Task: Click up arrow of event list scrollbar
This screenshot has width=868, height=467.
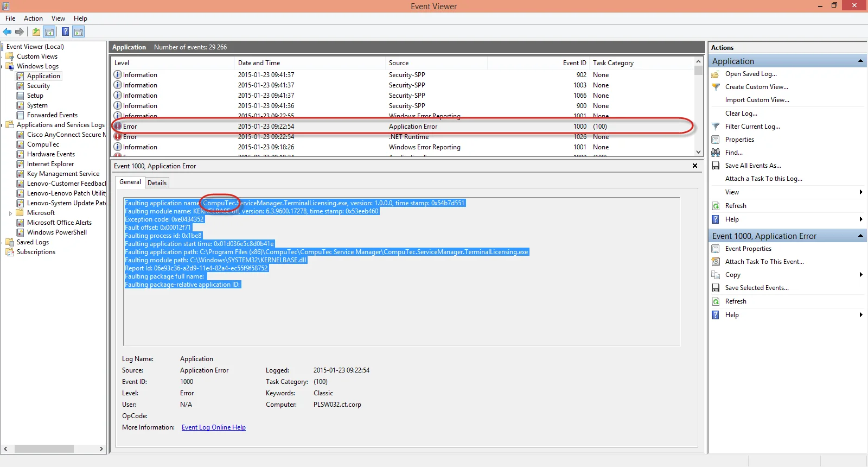Action: (x=698, y=62)
